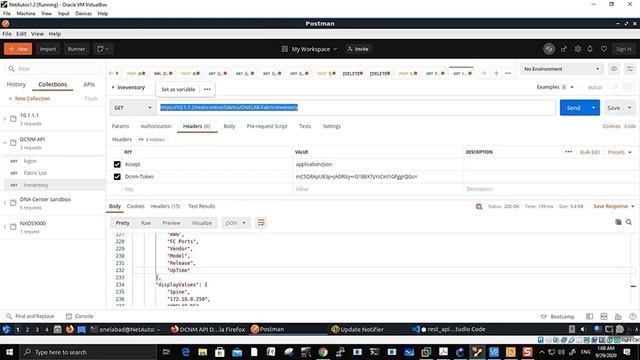This screenshot has width=640, height=360.
Task: Open the headers table ellipsis options
Action: pos(569,152)
